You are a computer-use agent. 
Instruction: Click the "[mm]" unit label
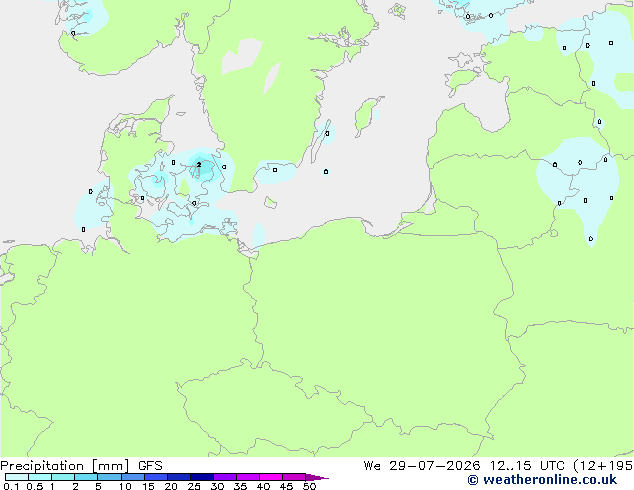pos(110,466)
